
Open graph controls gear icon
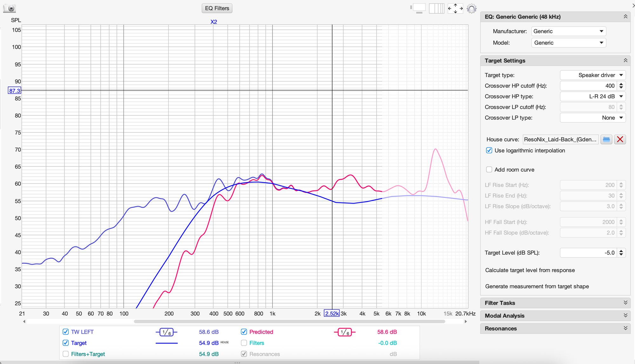[471, 8]
